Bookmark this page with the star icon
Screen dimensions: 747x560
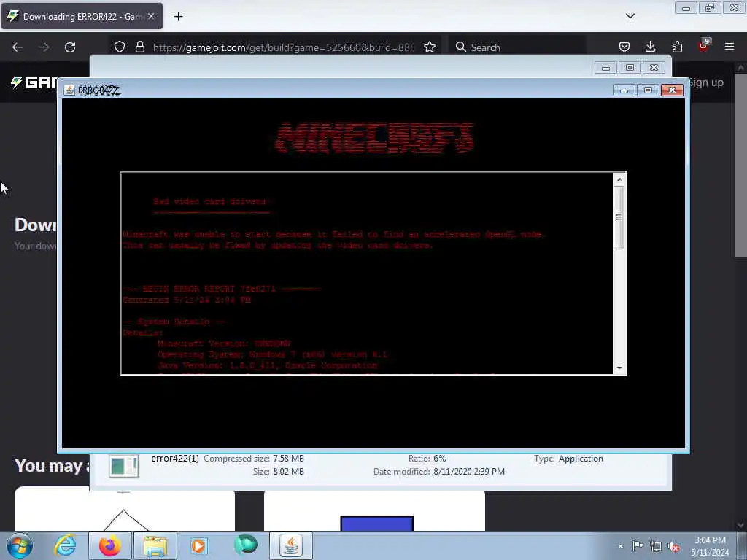pos(430,47)
